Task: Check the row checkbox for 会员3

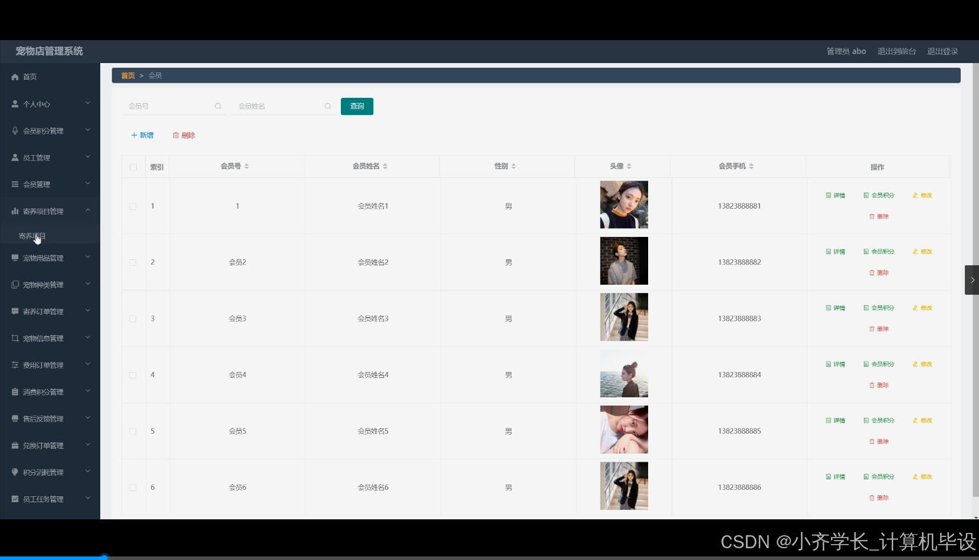Action: coord(133,319)
